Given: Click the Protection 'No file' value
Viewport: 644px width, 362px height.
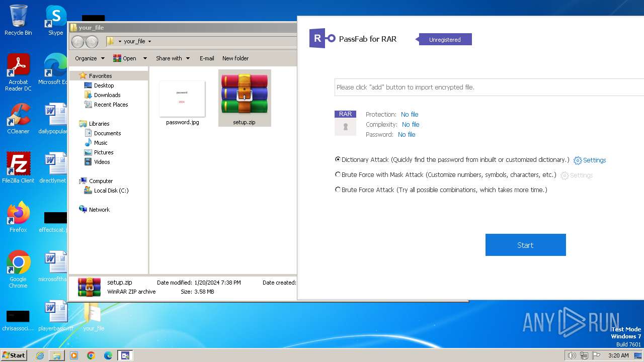Looking at the screenshot, I should 410,115.
